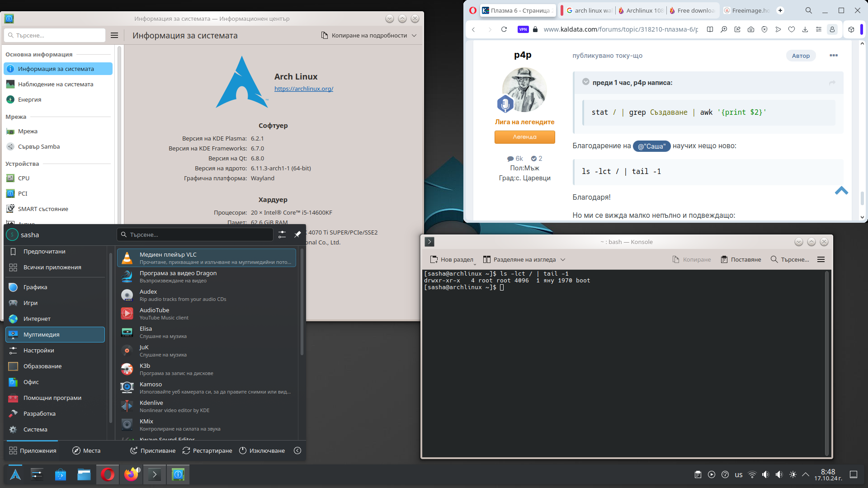The height and width of the screenshot is (488, 868).
Task: Open Сървър Samba page
Action: [x=58, y=146]
